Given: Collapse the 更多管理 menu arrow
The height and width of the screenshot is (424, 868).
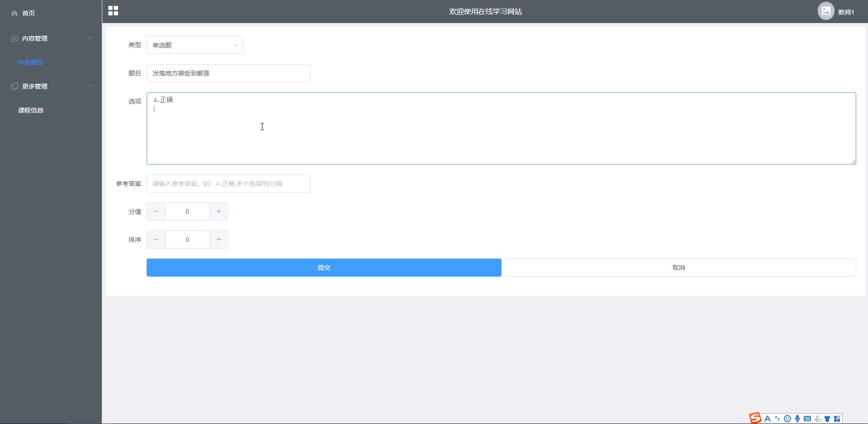Looking at the screenshot, I should 90,86.
